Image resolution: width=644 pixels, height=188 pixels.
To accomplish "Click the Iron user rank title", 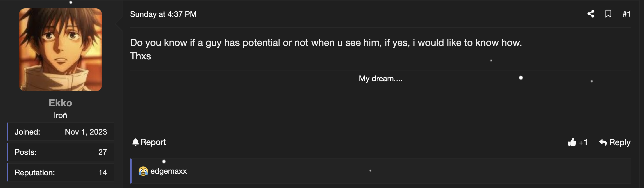I will 60,115.
